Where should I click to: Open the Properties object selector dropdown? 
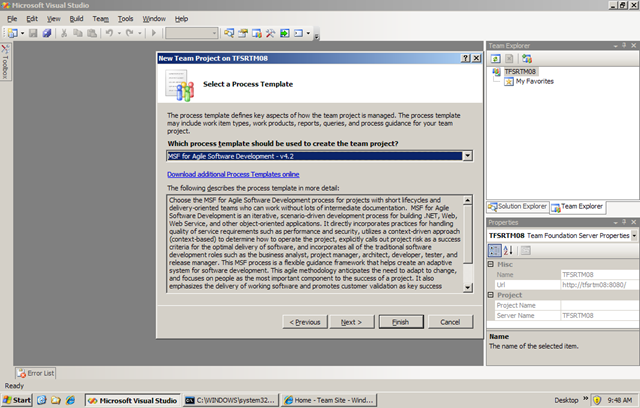coord(634,235)
